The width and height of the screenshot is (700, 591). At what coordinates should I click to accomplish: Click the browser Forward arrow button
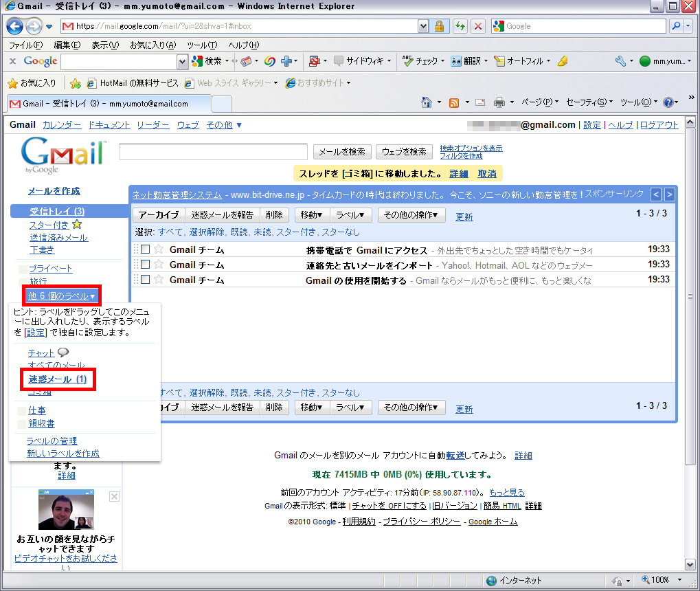click(34, 26)
